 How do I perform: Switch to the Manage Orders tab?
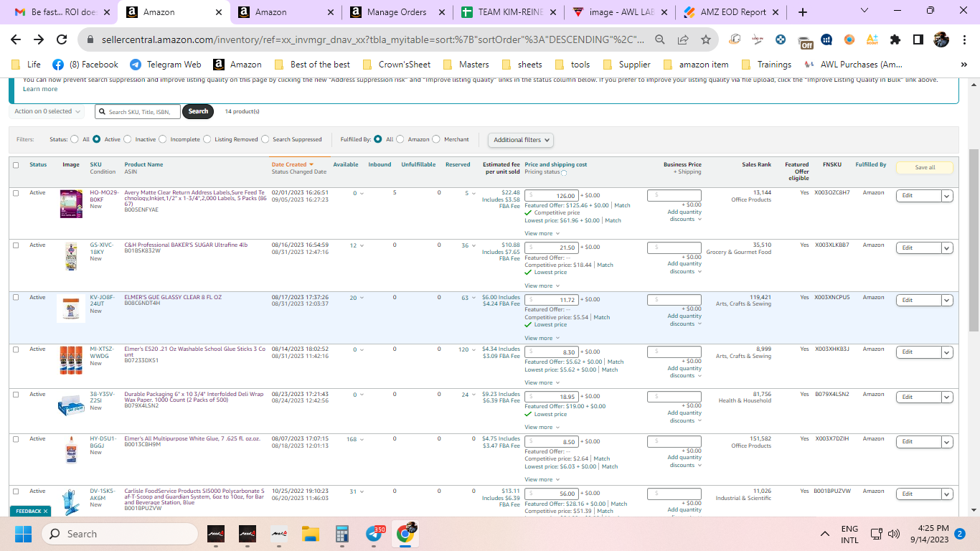tap(396, 12)
